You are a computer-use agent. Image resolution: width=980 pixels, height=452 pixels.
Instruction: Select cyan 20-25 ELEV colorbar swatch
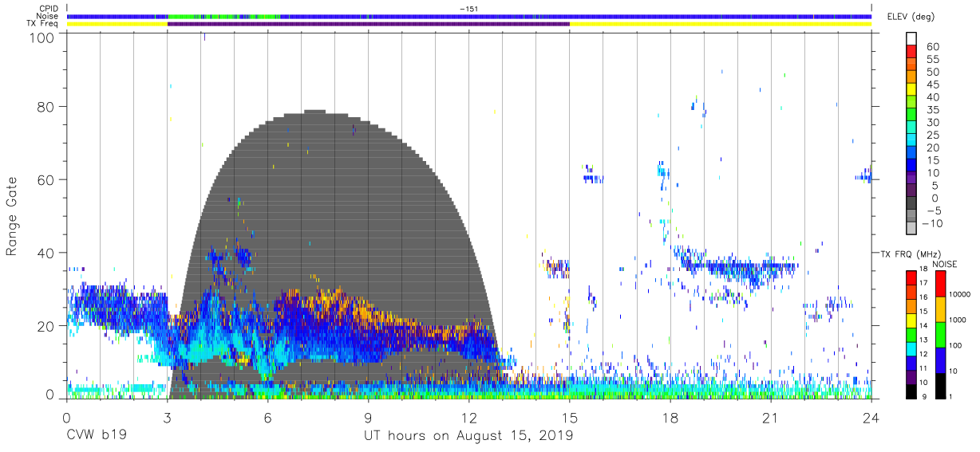912,141
